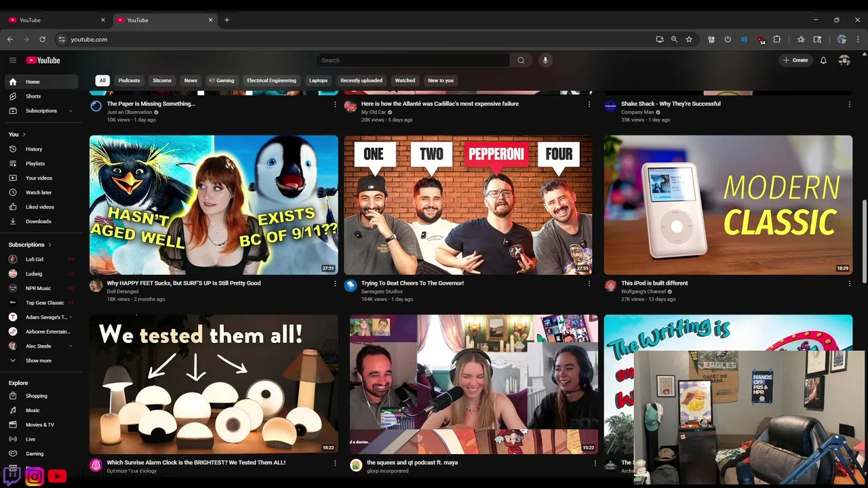868x488 pixels.
Task: Select the All filter chip
Action: pos(102,80)
